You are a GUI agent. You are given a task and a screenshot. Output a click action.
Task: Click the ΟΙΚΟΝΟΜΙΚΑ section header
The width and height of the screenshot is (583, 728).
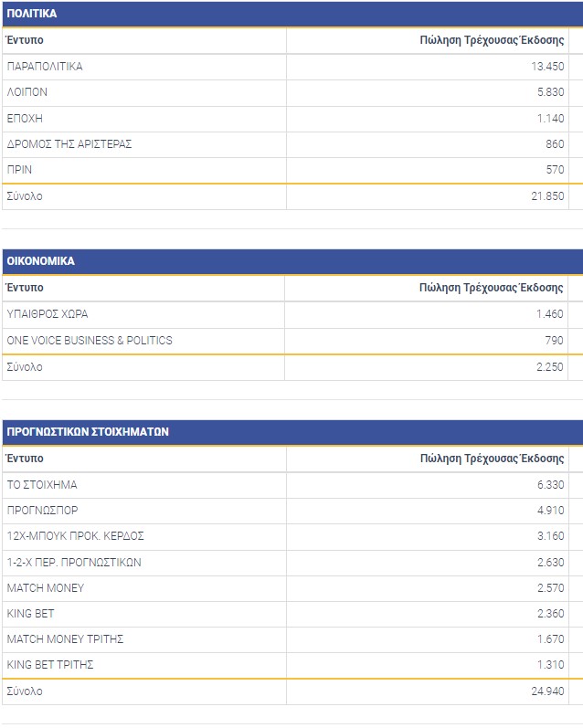(x=41, y=261)
